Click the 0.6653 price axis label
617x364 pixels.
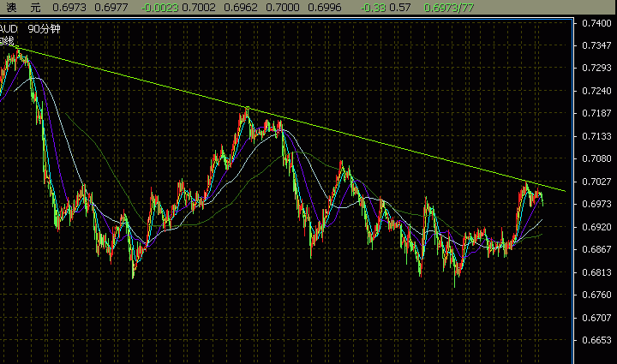(596, 340)
